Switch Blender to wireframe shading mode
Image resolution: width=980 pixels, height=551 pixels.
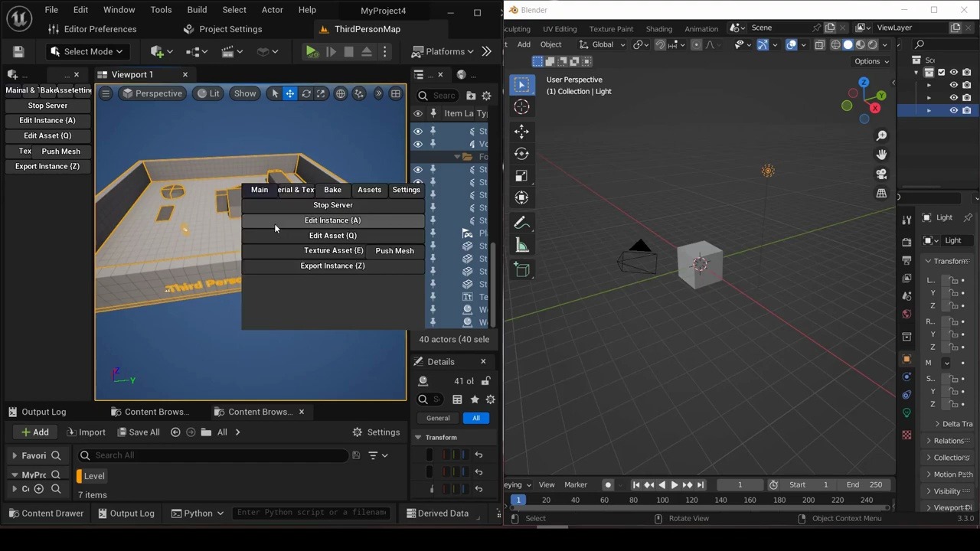[x=835, y=44]
